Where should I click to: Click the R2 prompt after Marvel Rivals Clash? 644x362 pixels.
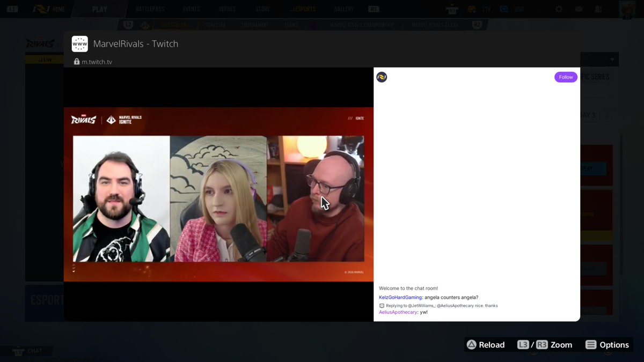[477, 25]
